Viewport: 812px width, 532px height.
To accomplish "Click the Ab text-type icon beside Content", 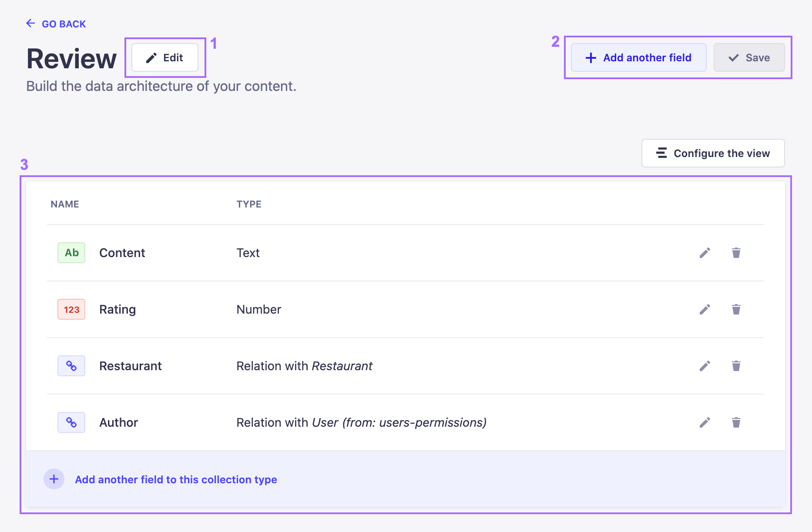I will tap(71, 252).
